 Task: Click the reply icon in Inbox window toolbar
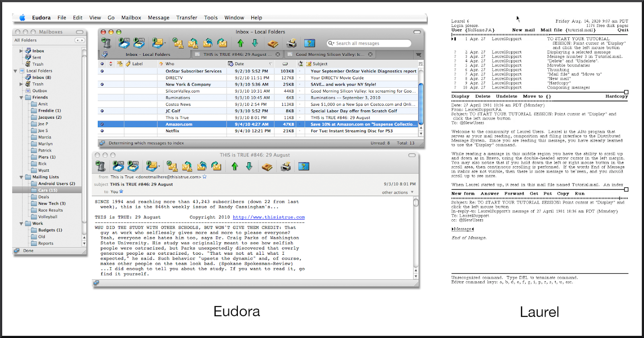(x=193, y=43)
